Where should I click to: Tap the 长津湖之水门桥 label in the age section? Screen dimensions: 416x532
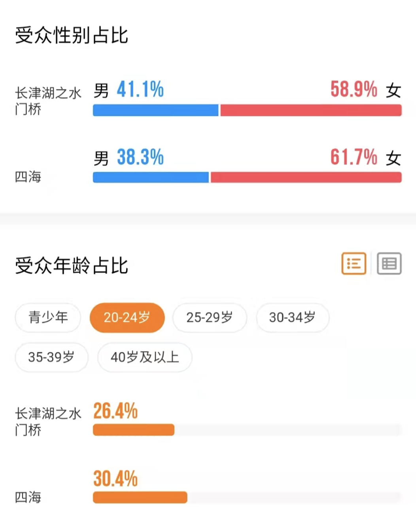[x=48, y=422]
